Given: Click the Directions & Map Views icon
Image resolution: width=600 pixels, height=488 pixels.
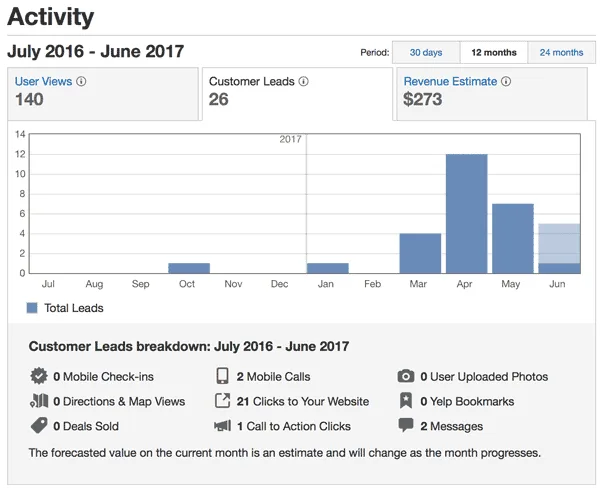Looking at the screenshot, I should tap(39, 401).
